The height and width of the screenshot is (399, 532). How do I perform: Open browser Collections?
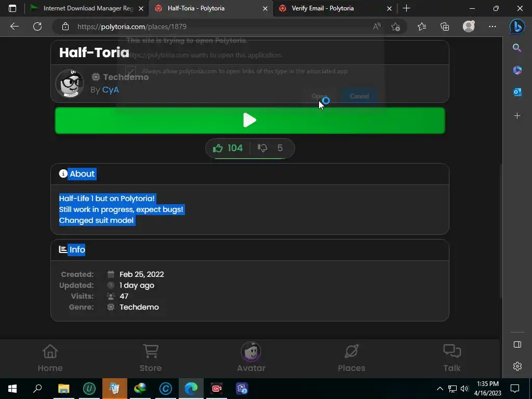click(445, 26)
